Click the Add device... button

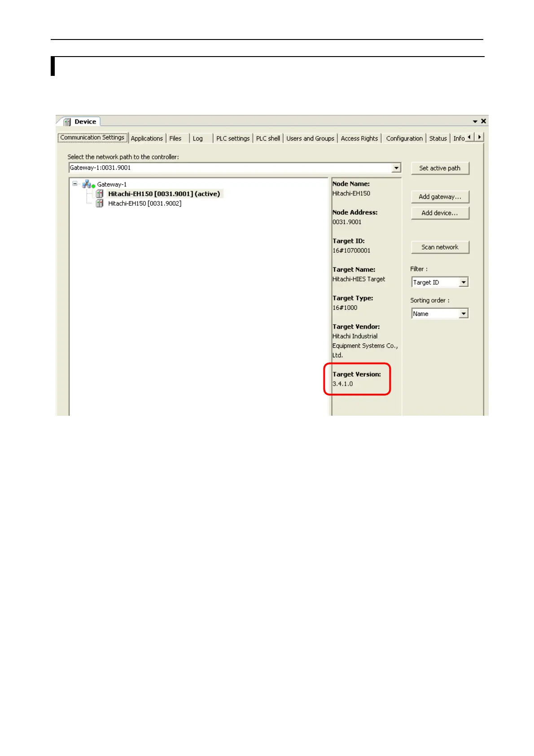pos(440,213)
